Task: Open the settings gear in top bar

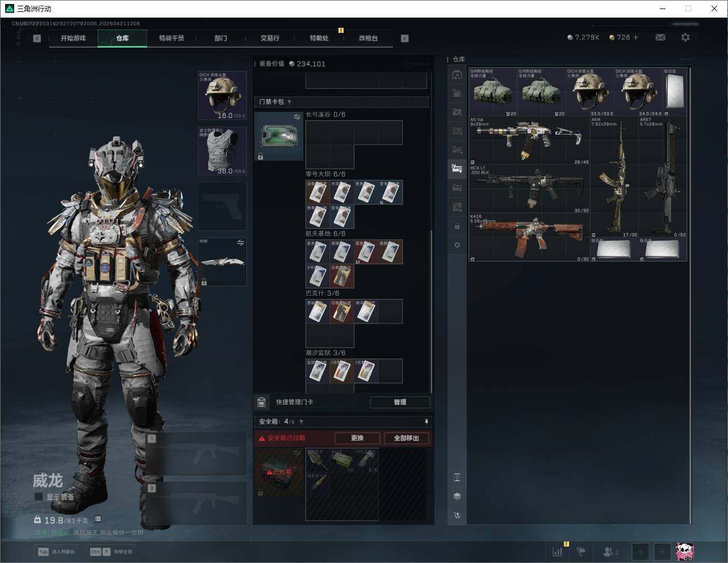Action: click(x=685, y=37)
